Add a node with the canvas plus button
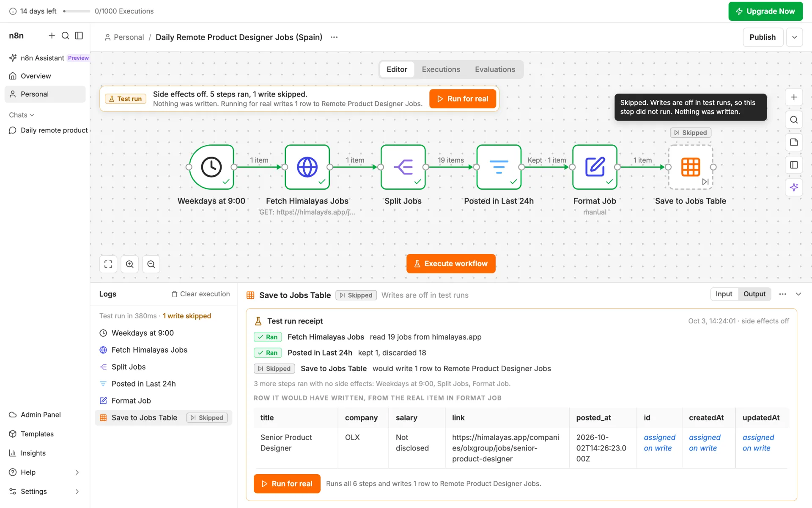812x508 pixels. [794, 97]
